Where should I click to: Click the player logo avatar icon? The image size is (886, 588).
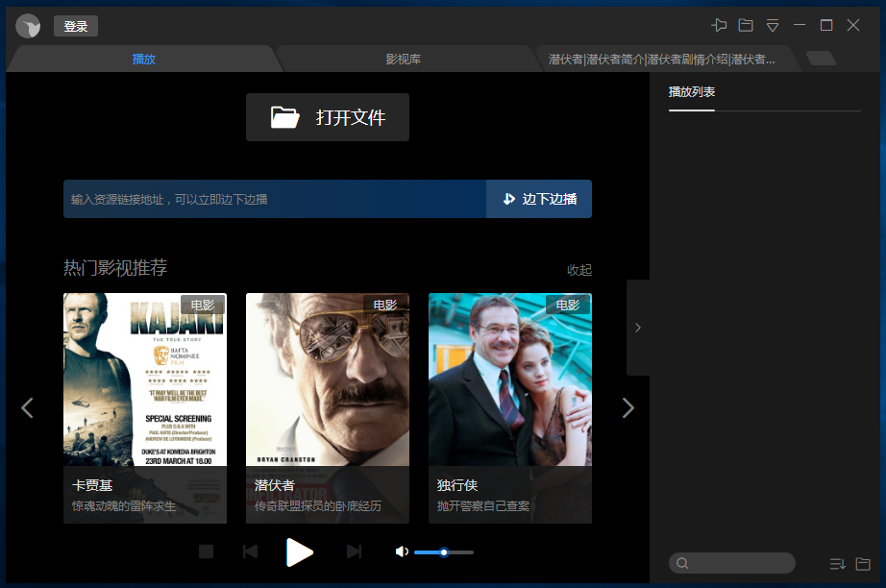tap(28, 26)
